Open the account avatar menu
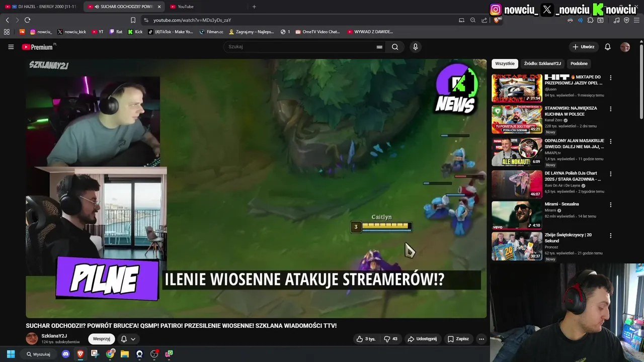 [x=625, y=47]
